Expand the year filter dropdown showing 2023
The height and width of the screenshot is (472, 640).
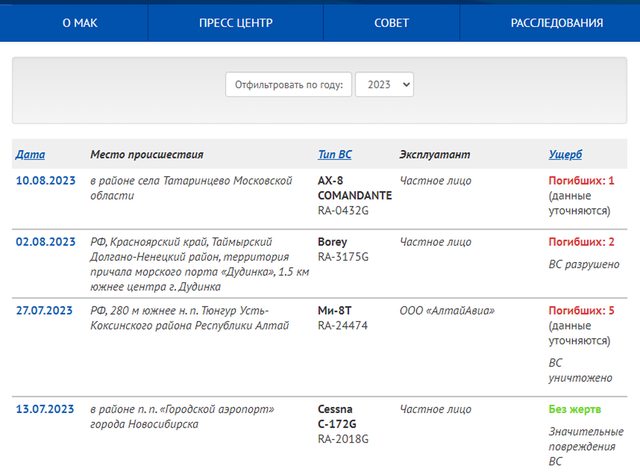(384, 85)
